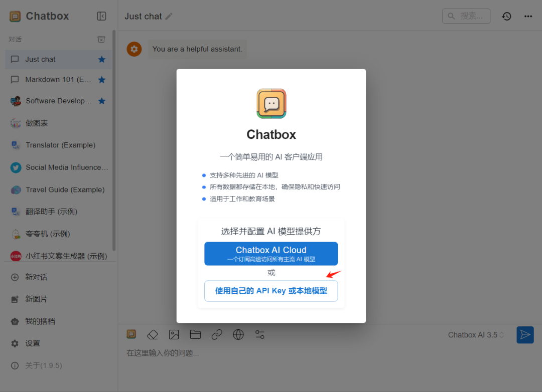This screenshot has height=392, width=542.
Task: Click the system prompt gear avatar
Action: tap(134, 49)
